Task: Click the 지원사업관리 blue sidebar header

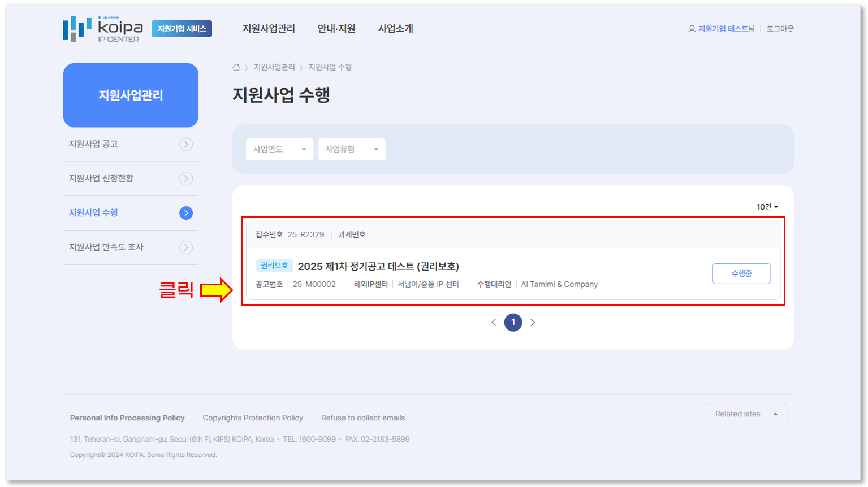Action: (x=131, y=95)
